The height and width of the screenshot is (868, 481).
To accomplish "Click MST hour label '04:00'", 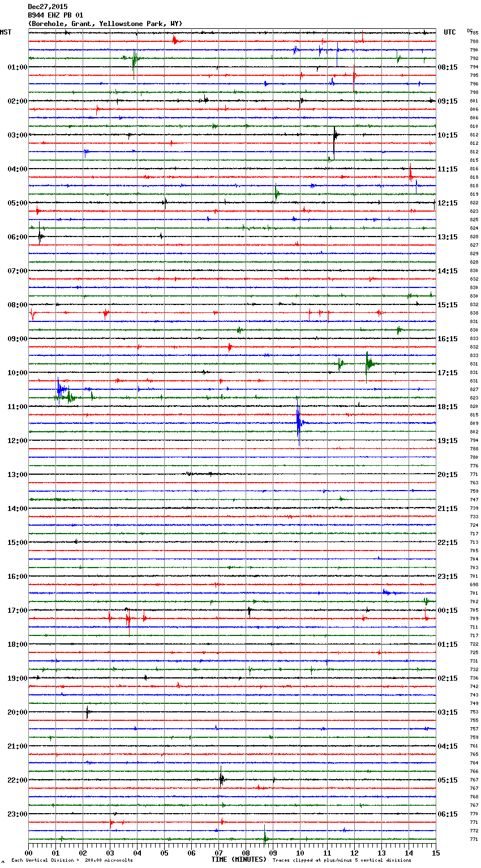I will pos(18,169).
